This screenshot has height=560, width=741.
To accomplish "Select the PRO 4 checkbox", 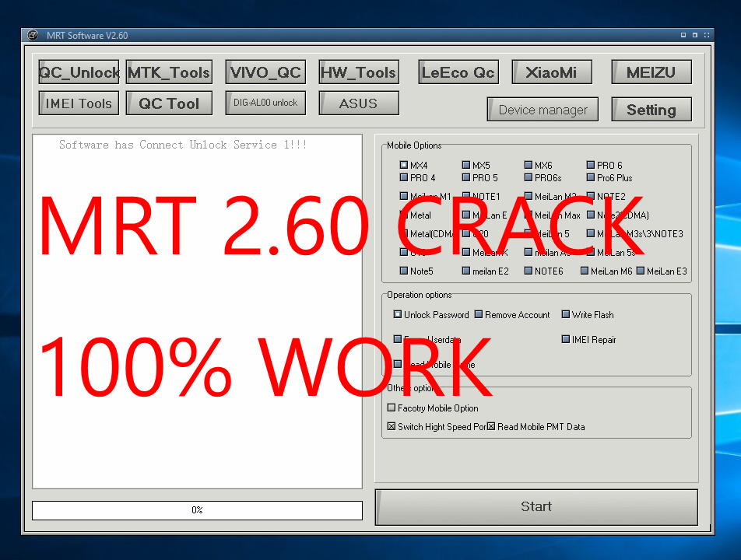I will tap(403, 177).
